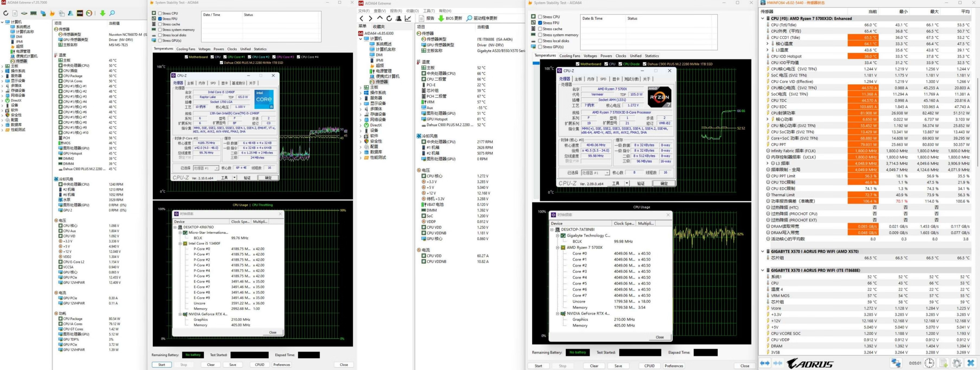Enable Stress local disks in right stability test
The height and width of the screenshot is (370, 980).
tap(540, 41)
